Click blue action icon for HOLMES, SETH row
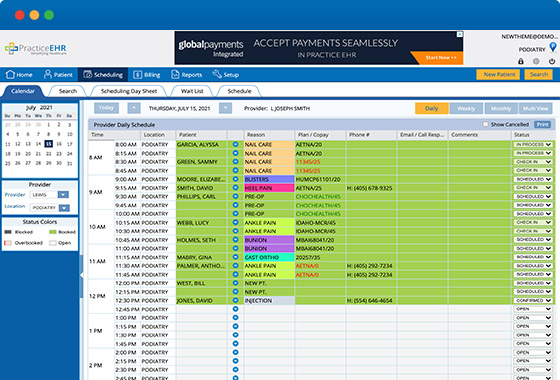Image resolution: width=560 pixels, height=380 pixels. [x=235, y=240]
